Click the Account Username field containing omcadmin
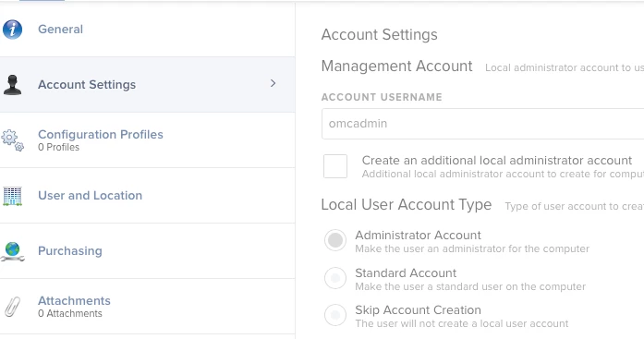Viewport: 644px width, 339px height. [482, 124]
